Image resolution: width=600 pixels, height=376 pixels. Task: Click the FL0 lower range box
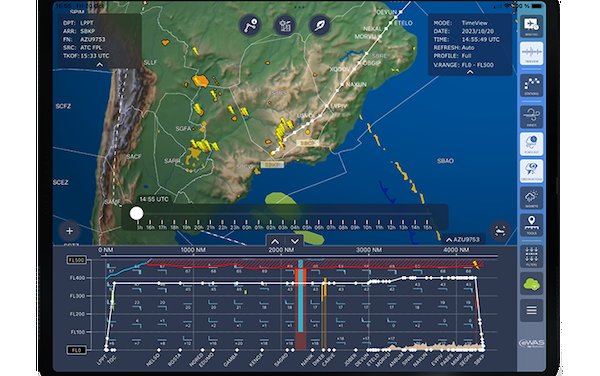(x=77, y=350)
